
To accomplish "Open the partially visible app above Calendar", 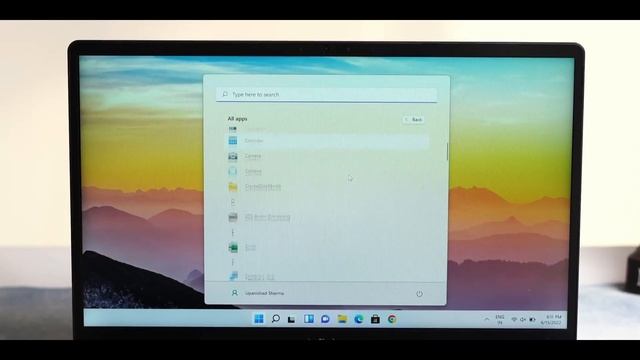I will coord(327,129).
